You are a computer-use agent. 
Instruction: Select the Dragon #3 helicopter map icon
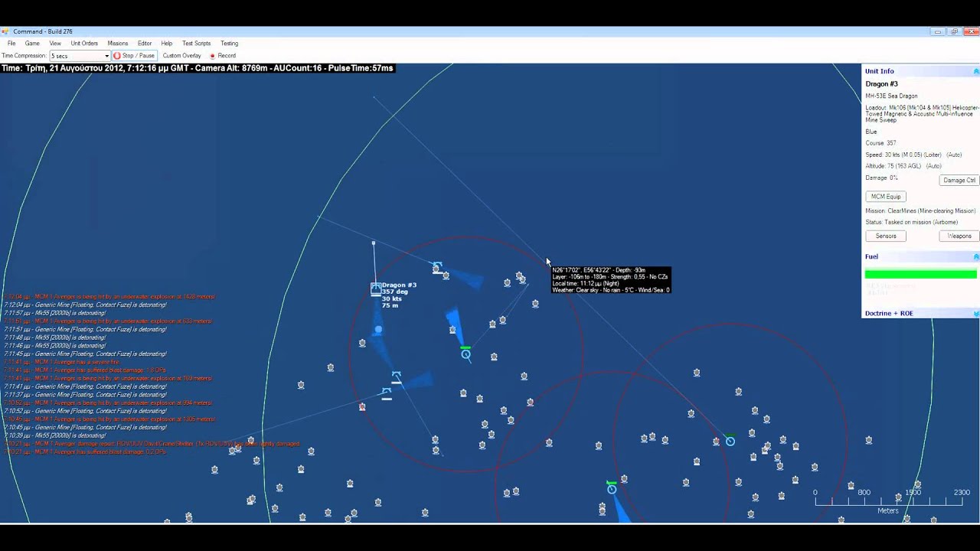376,289
